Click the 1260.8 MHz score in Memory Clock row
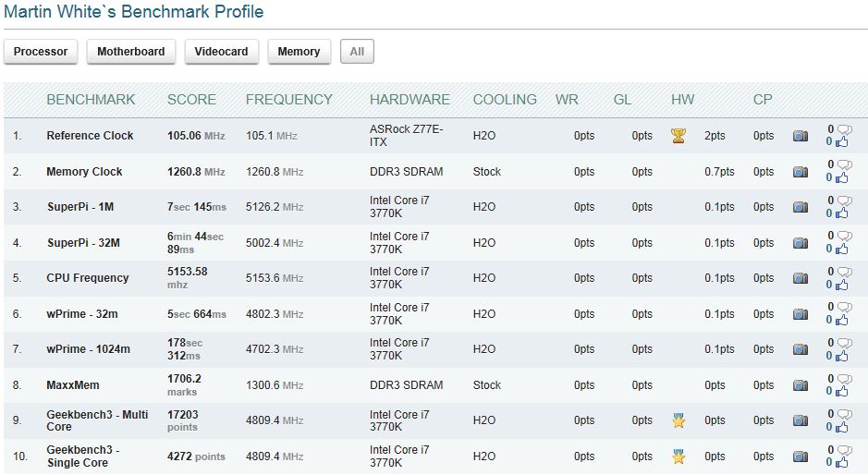Screen dimensions: 868x475 coord(196,172)
